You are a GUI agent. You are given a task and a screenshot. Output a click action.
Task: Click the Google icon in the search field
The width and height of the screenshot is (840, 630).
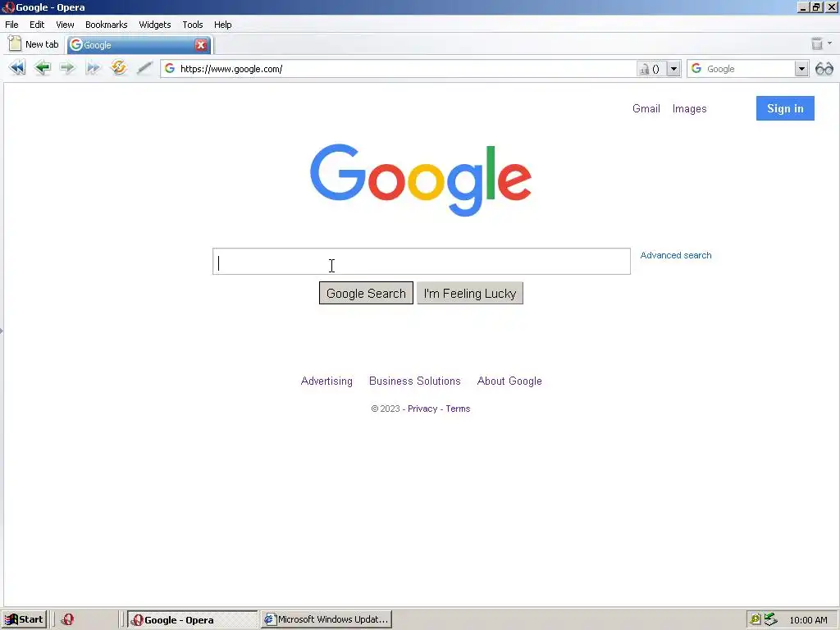tap(696, 69)
